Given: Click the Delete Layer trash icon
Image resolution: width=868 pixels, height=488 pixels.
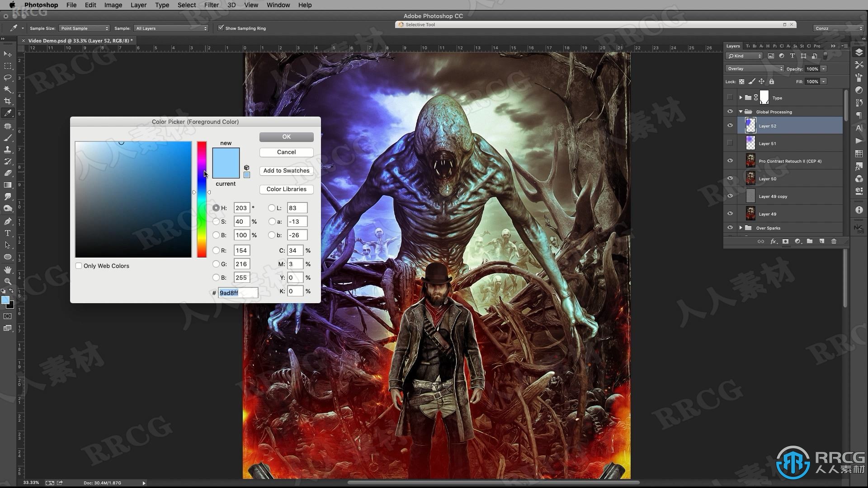Looking at the screenshot, I should 834,241.
